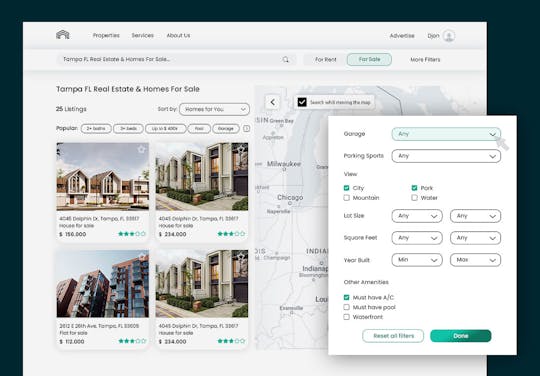Screen dimensions: 540x376
Task: Uncheck Must have A/C checkbox
Action: 346,297
